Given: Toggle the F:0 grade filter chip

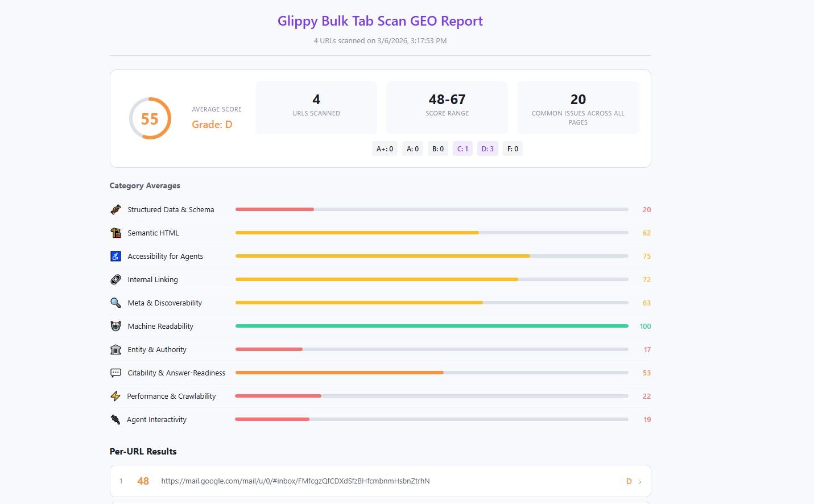Looking at the screenshot, I should coord(513,148).
